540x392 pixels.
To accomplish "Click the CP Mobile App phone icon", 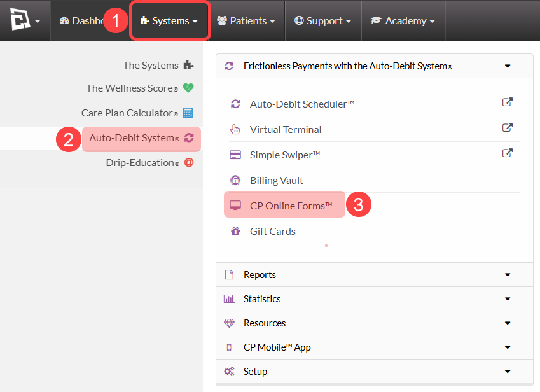I will coord(229,347).
